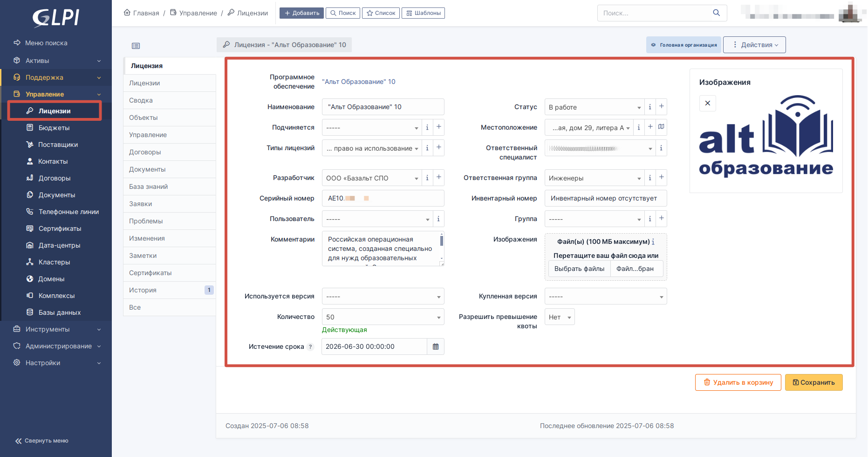Switch to the Договоры tab

click(x=170, y=152)
